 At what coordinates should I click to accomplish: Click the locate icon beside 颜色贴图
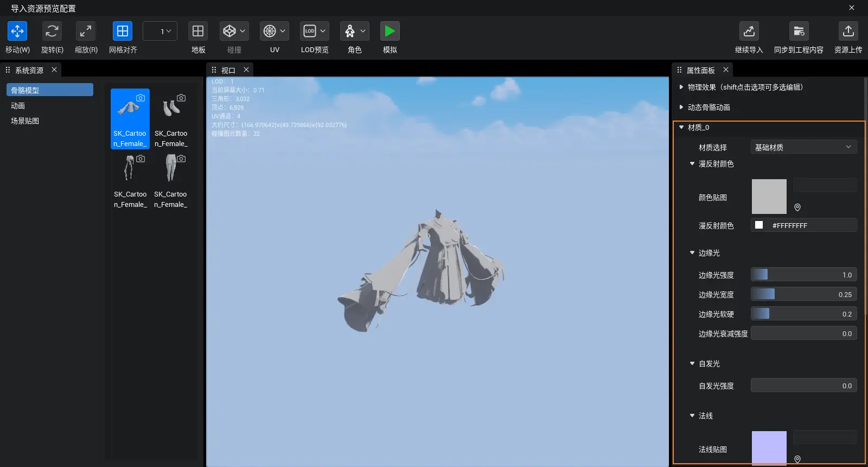797,207
